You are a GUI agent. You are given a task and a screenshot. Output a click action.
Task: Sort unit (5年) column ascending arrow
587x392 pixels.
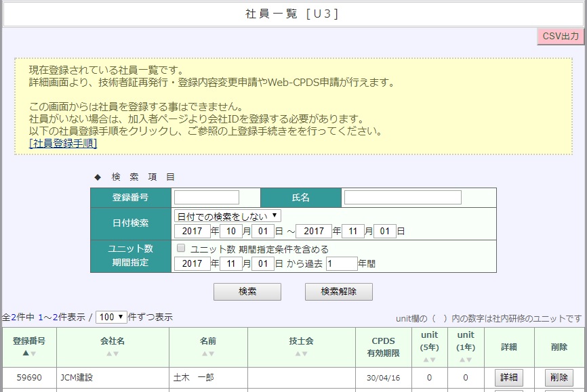(x=426, y=360)
